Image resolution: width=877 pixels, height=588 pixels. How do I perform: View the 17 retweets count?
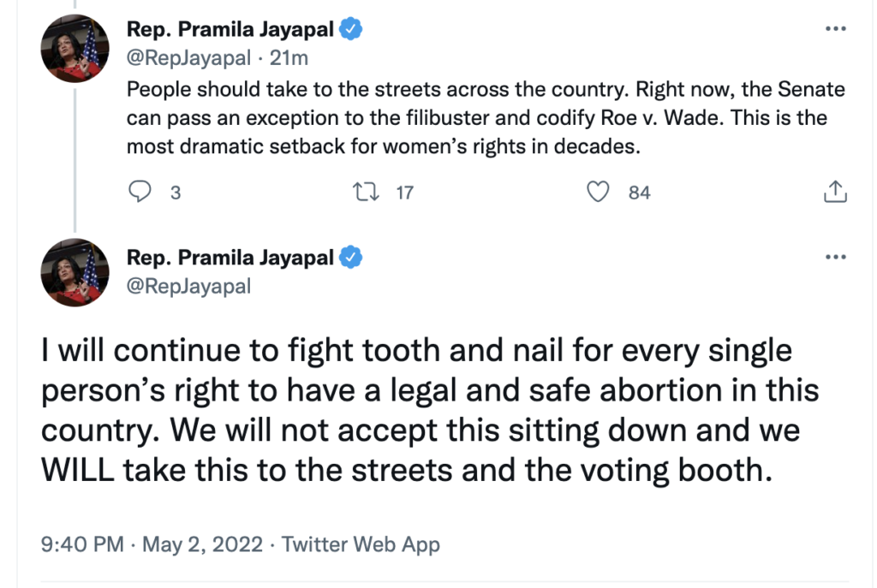pyautogui.click(x=404, y=193)
